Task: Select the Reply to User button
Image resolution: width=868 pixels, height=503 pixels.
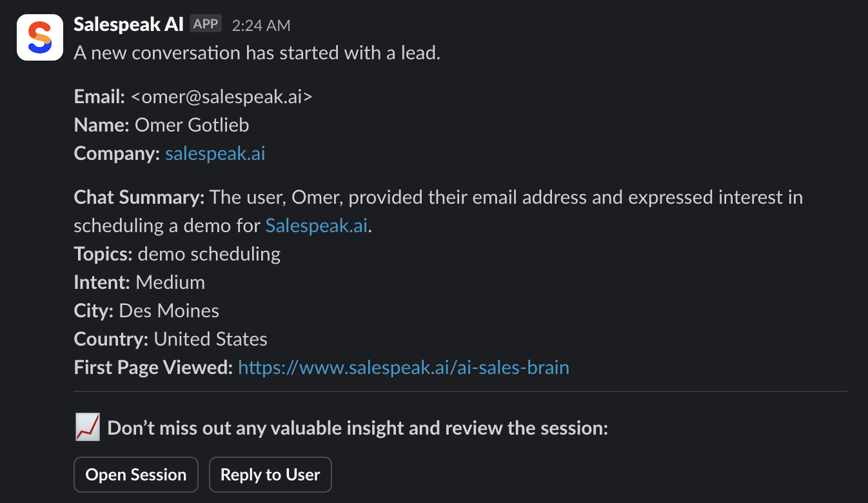Action: [270, 475]
